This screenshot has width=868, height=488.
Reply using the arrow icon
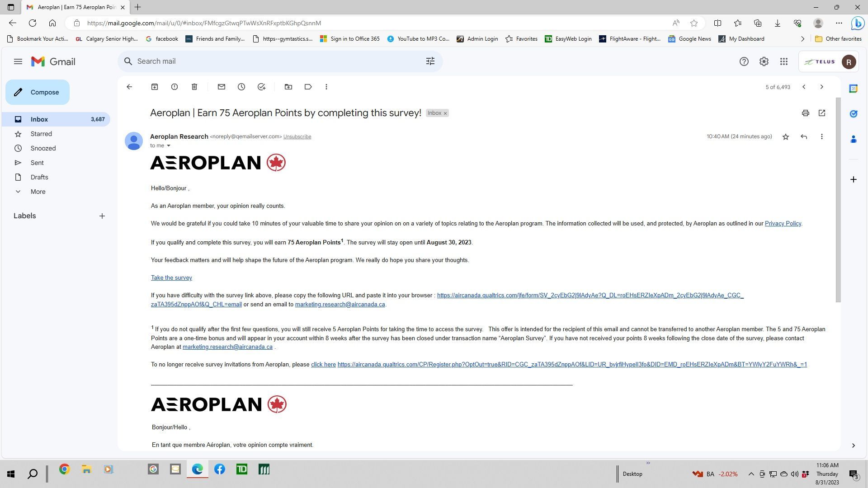[x=804, y=136]
